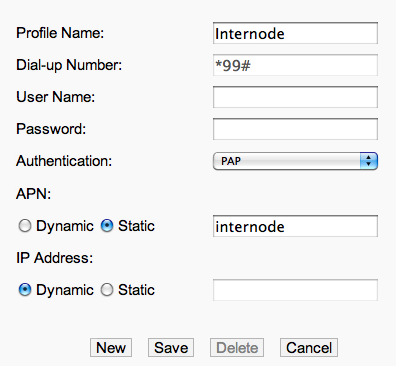Save the profile settings
Screen dimensions: 396x366
pos(171,348)
